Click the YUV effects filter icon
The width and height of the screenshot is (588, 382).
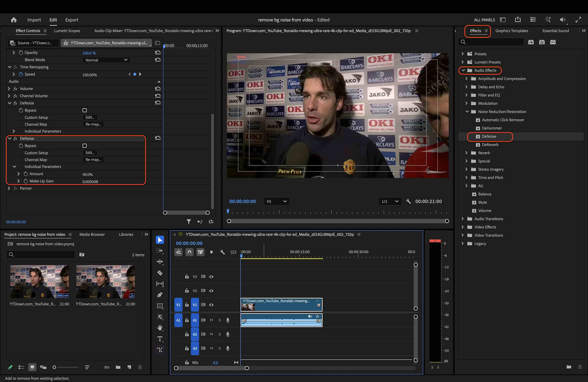[553, 42]
